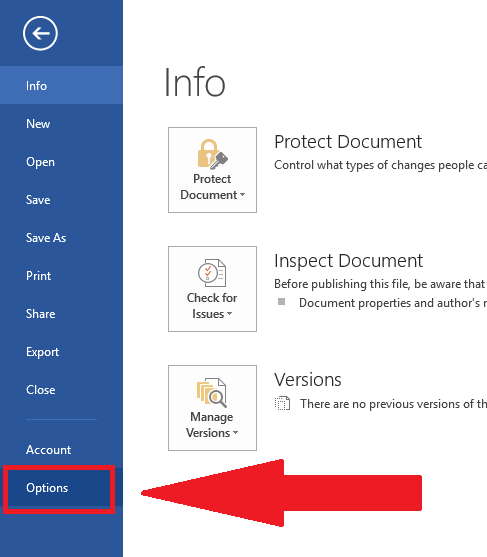The width and height of the screenshot is (487, 557).
Task: Click 'Document properties and author's' bullet text
Action: [x=393, y=303]
